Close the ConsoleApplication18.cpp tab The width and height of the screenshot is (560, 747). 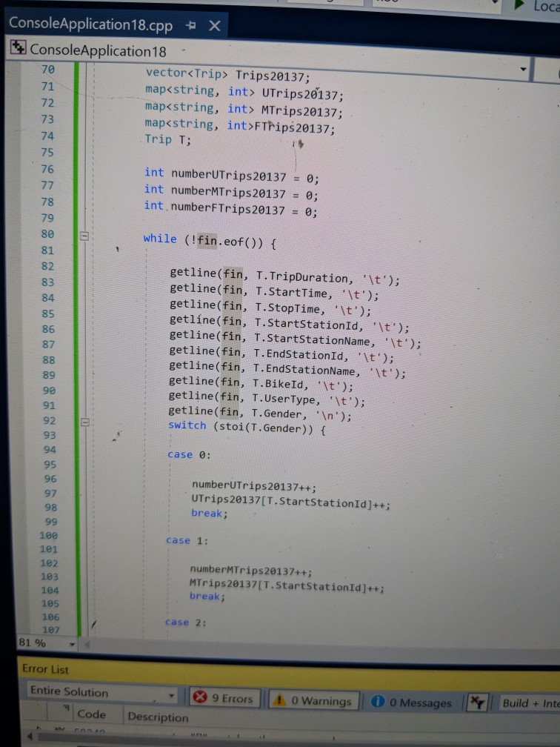(215, 26)
